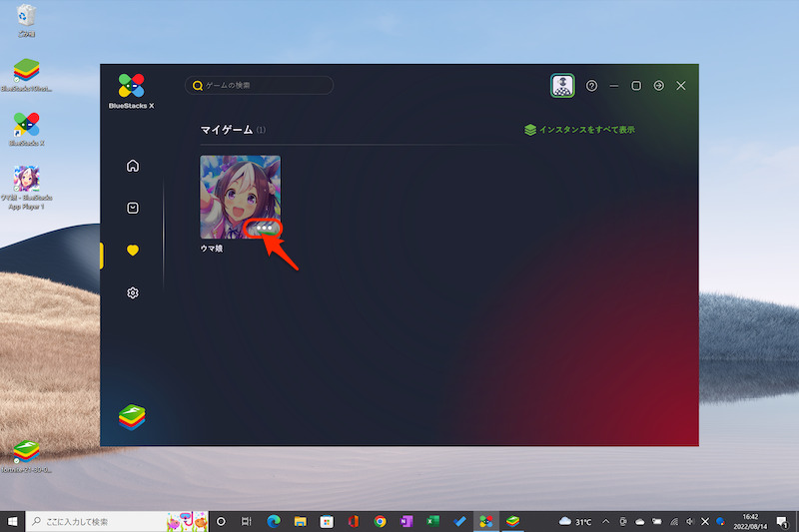Open BlueStacks X settings gear
This screenshot has width=799, height=532.
133,292
